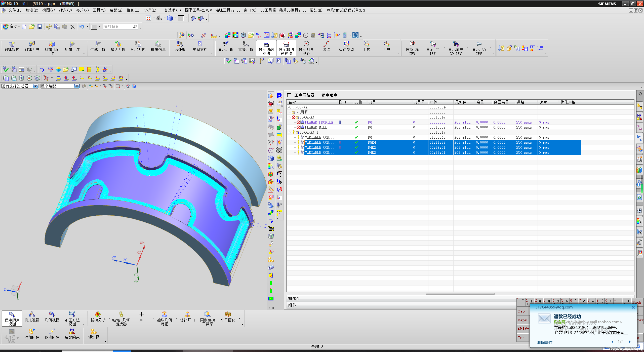Select the PLANAR_MILL operation
The image size is (644, 352).
[x=316, y=127]
